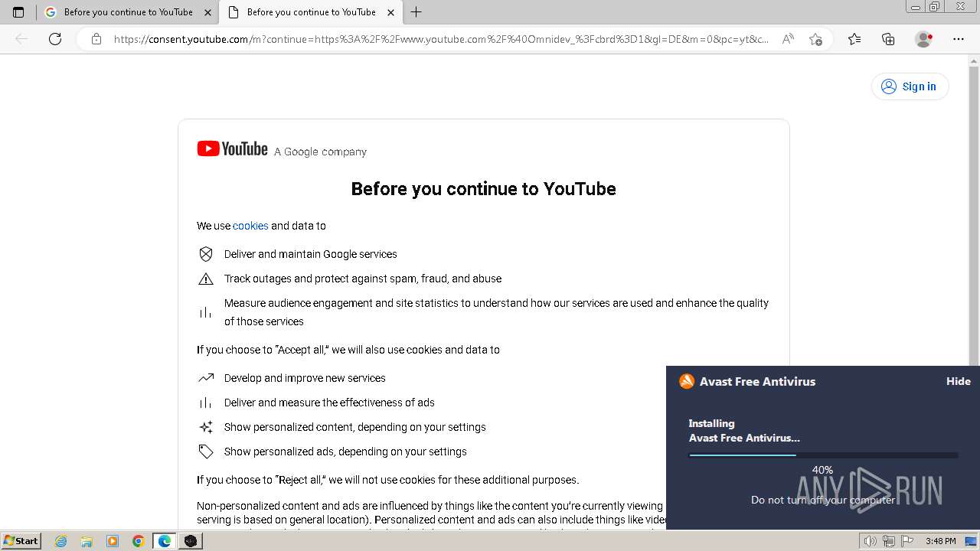
Task: View site info lock icon
Action: point(96,39)
